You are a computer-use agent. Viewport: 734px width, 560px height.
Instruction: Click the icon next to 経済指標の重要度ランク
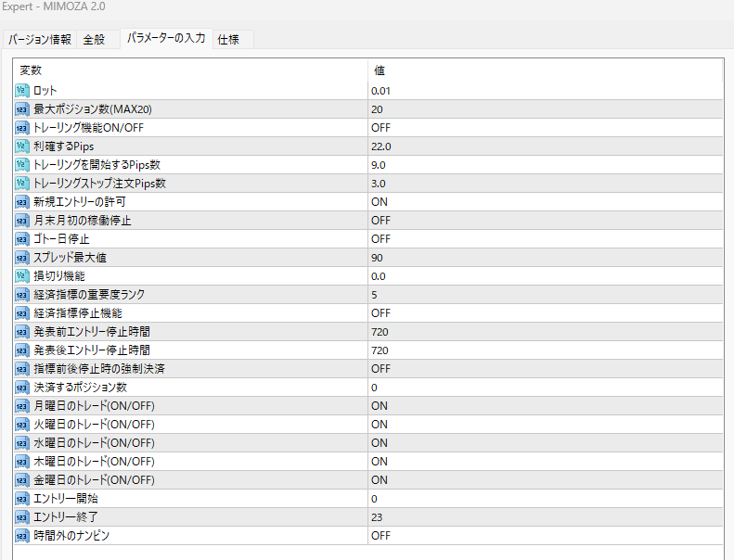point(23,294)
